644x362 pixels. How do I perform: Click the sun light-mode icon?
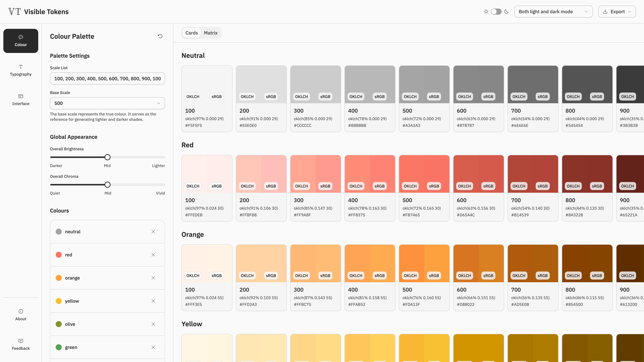[486, 12]
